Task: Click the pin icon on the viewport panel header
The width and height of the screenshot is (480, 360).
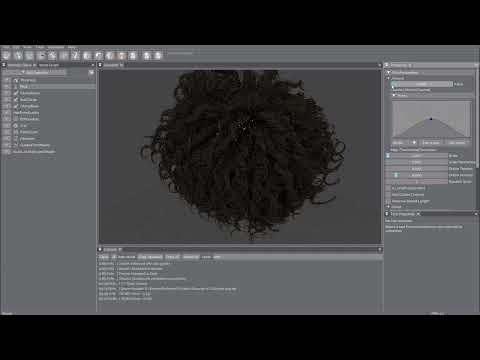Action: pos(100,65)
